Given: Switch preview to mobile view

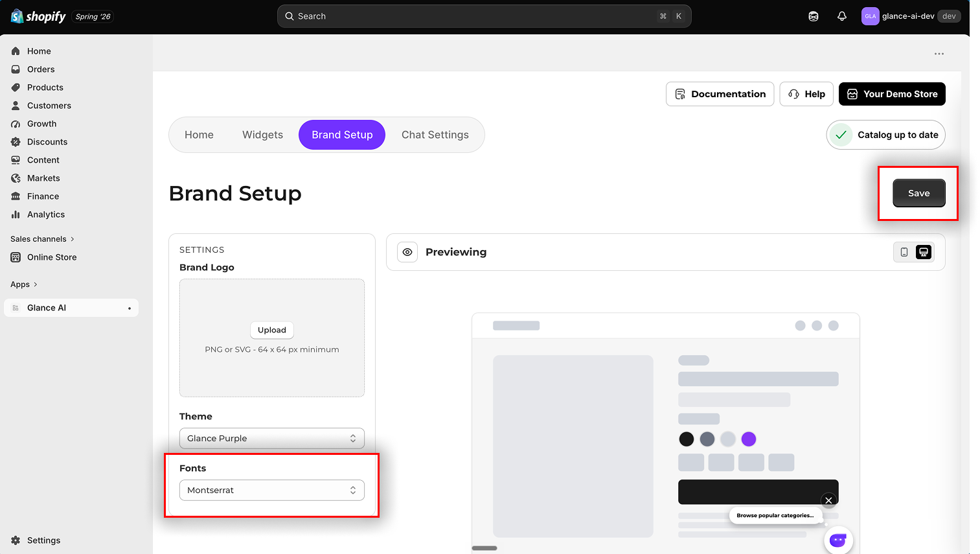Looking at the screenshot, I should [x=904, y=252].
